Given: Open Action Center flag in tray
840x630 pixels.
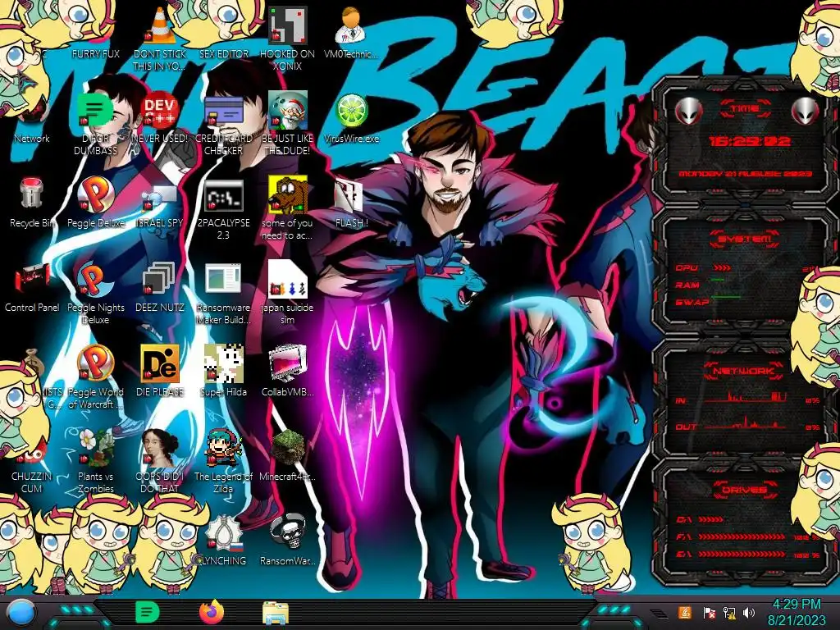Looking at the screenshot, I should pos(708,613).
